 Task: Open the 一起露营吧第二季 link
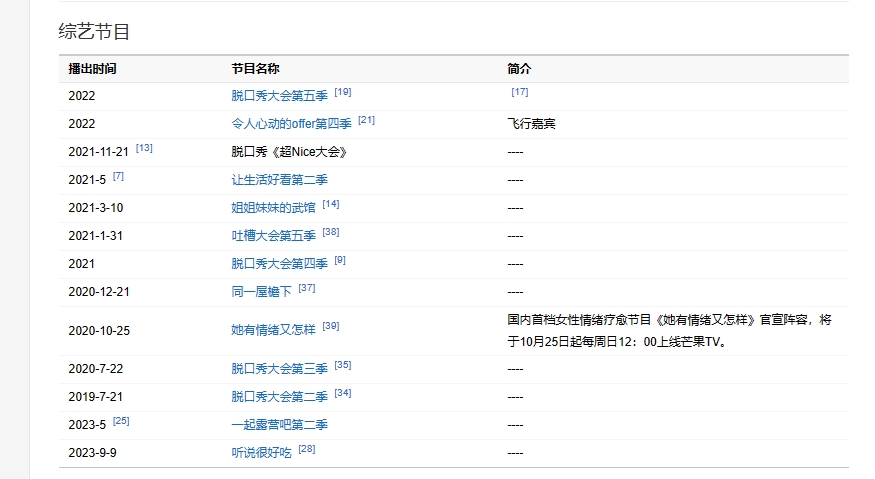[280, 424]
